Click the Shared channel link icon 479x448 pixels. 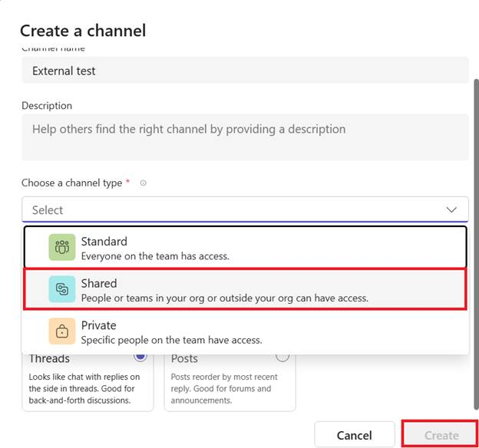click(62, 289)
